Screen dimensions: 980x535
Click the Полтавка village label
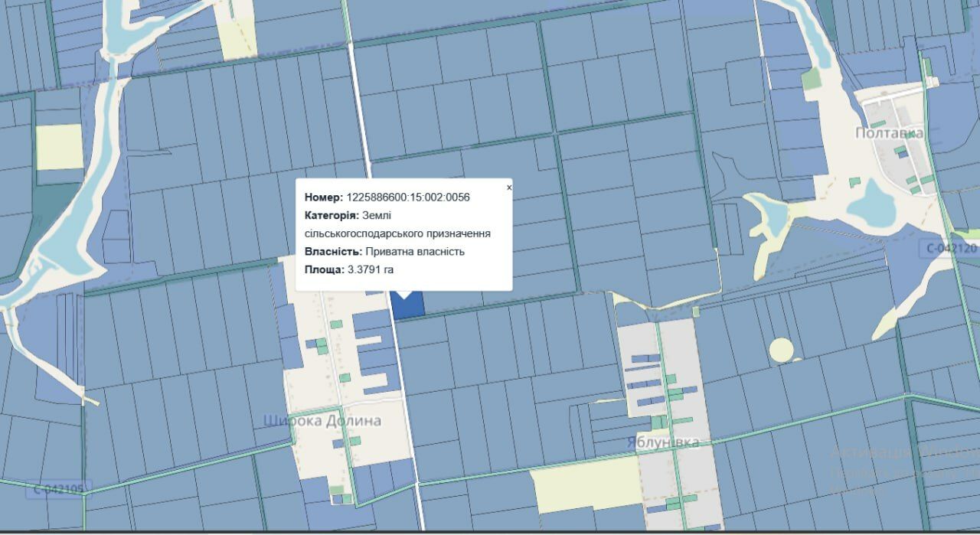tap(889, 133)
